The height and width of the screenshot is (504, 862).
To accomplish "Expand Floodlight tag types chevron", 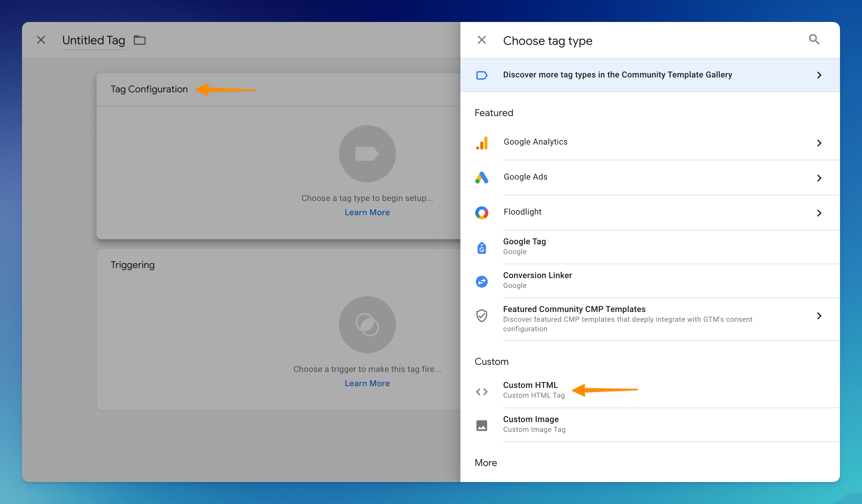I will [819, 213].
